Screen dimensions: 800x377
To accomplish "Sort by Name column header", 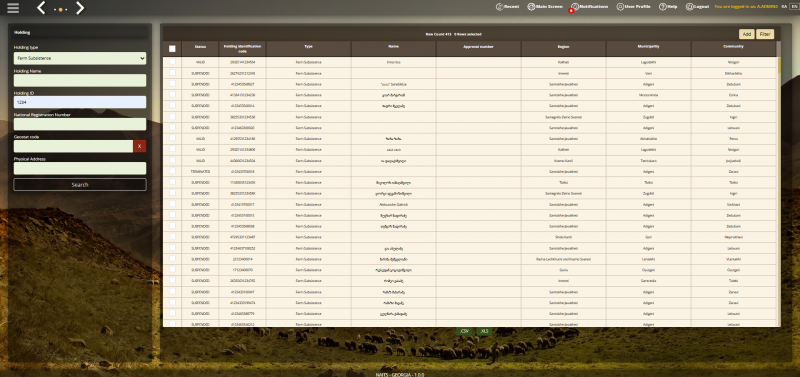I will click(393, 48).
